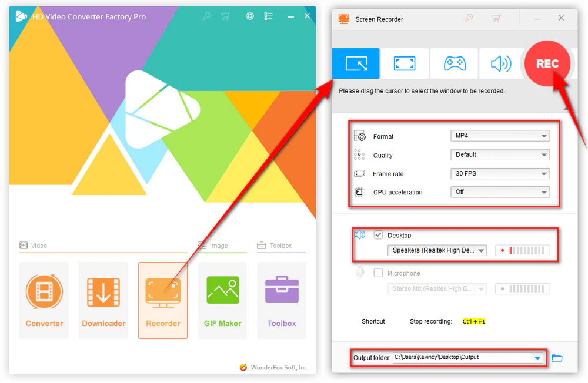Viewport: 588px width, 383px height.
Task: Open the Quality dropdown showing Default
Action: tap(500, 154)
